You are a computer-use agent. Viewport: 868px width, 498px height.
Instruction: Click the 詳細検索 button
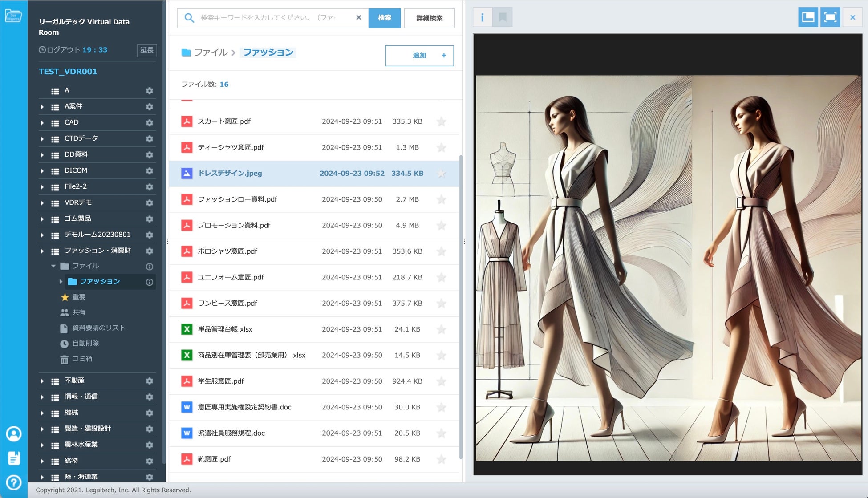[x=429, y=18]
